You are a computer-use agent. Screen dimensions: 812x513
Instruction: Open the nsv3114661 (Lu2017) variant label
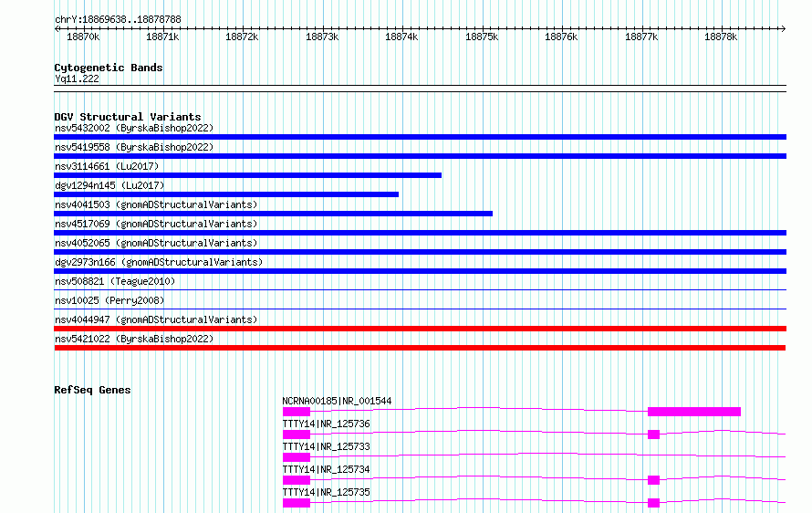click(107, 166)
